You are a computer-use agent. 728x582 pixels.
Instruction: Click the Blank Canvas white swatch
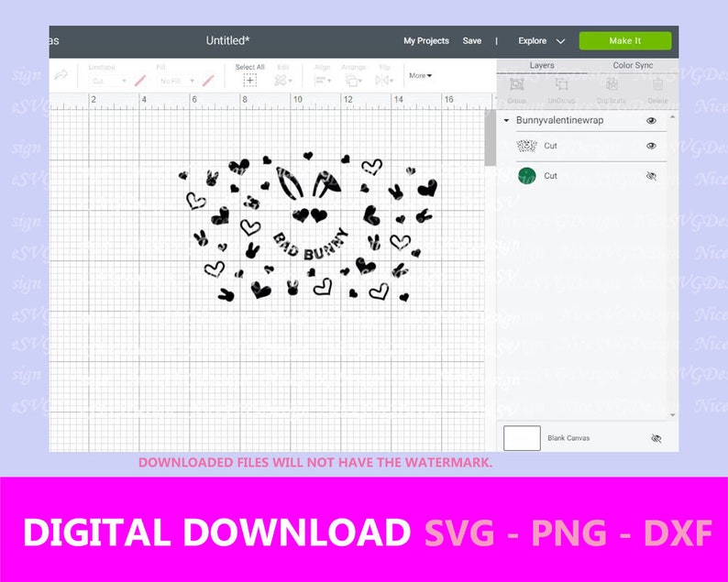click(x=522, y=438)
